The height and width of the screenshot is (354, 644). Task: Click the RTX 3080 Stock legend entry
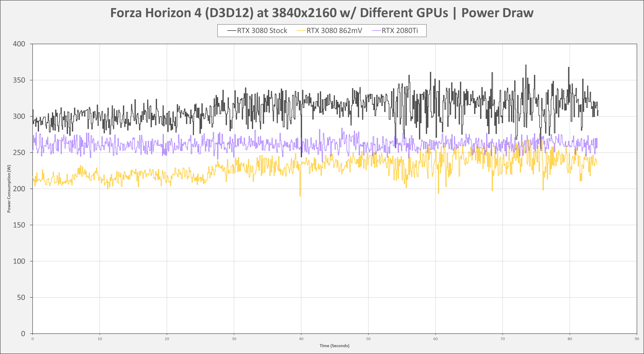click(x=262, y=31)
